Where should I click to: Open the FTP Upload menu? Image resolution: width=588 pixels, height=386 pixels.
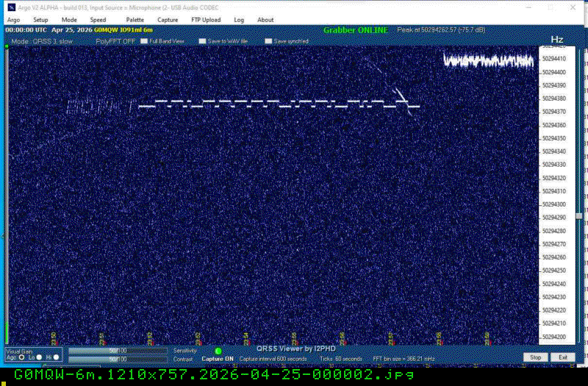click(205, 20)
